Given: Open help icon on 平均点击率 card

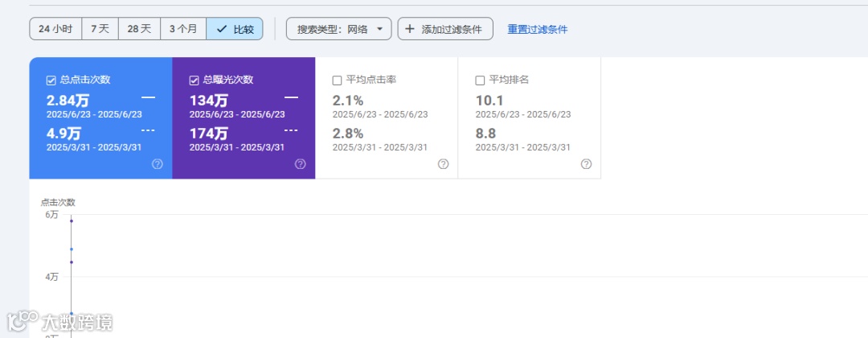Looking at the screenshot, I should pyautogui.click(x=443, y=164).
